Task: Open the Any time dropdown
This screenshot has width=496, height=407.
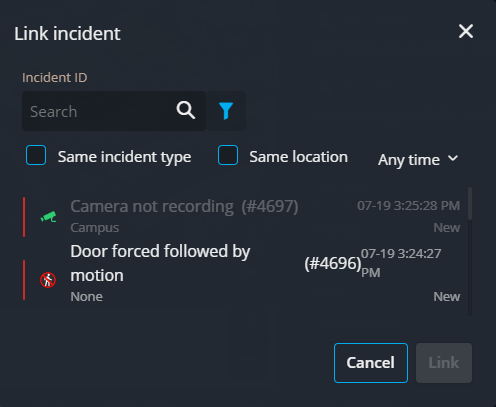Action: (x=418, y=160)
